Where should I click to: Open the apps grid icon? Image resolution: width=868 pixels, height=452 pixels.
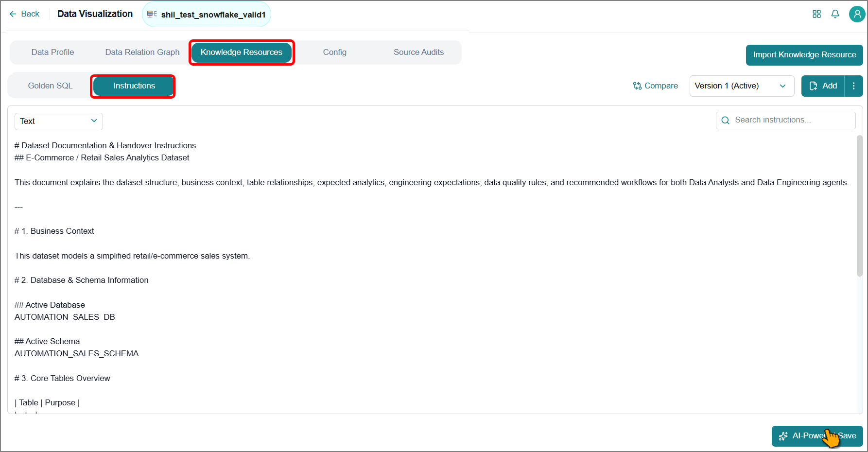click(x=816, y=14)
